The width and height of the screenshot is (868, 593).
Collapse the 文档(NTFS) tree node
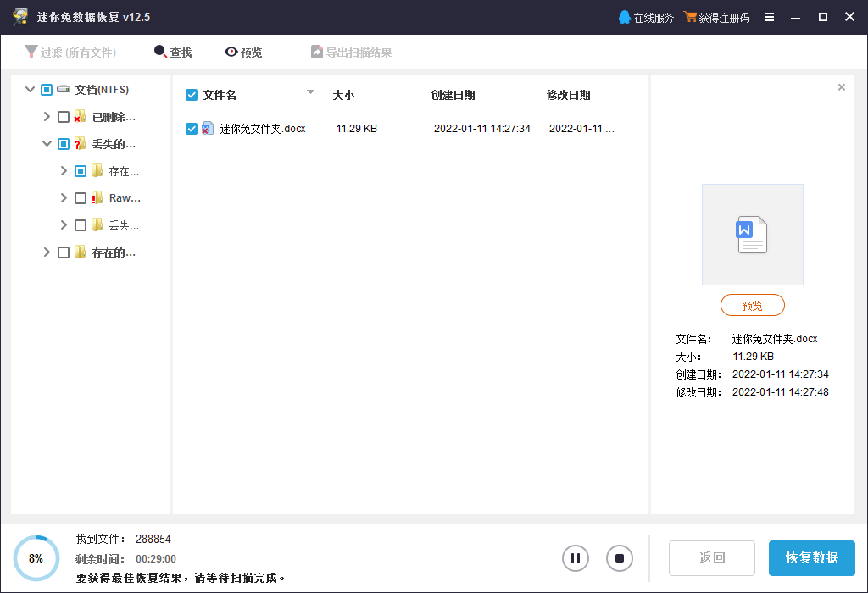(x=30, y=89)
